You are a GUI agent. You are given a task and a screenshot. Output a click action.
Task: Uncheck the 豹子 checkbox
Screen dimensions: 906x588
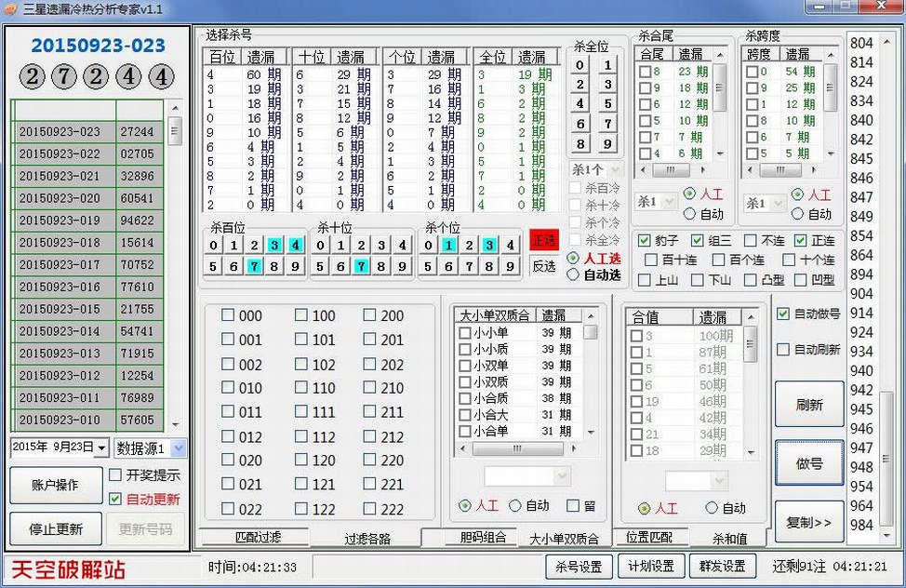click(645, 241)
